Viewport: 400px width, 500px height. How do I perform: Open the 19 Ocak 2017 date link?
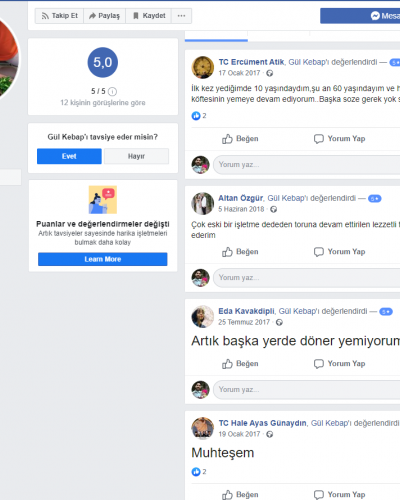239,434
